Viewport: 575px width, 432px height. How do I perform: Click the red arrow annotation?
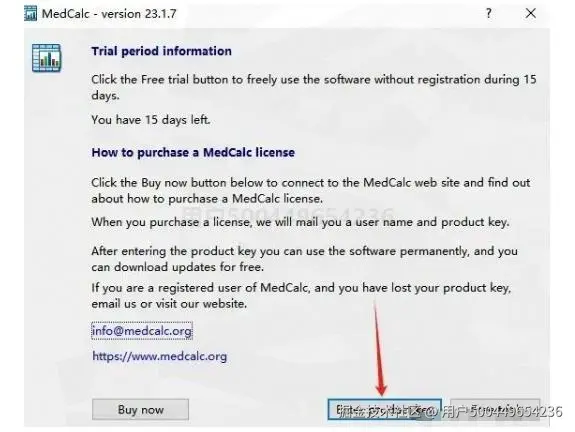tap(379, 348)
